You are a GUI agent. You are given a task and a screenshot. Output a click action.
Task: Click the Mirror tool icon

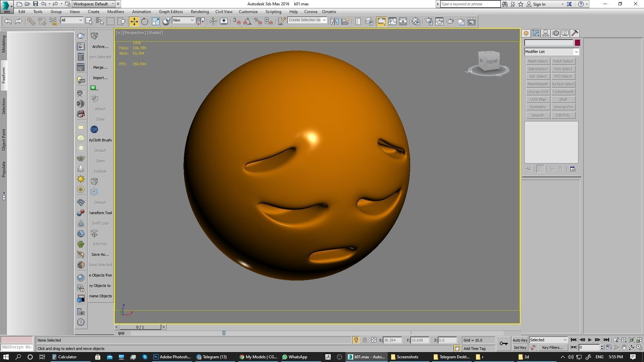[334, 21]
